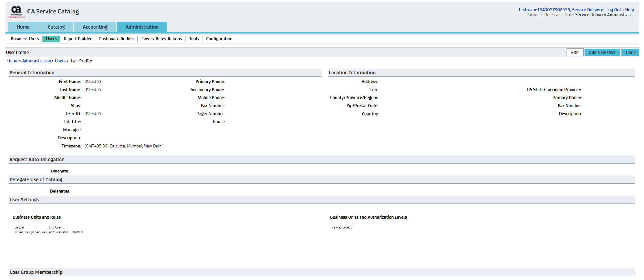Screen dimensions: 644x280
Task: Click the CA Technologies logo icon
Action: click(16, 12)
